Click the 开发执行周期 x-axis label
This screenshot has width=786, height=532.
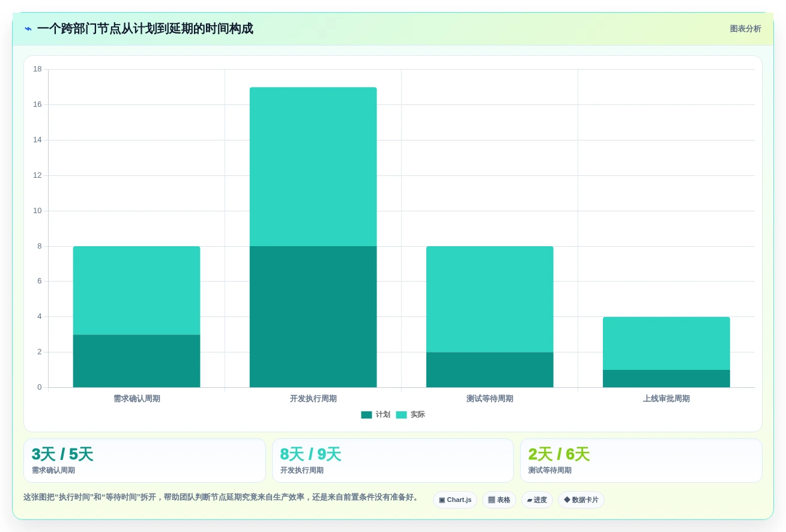pos(313,399)
